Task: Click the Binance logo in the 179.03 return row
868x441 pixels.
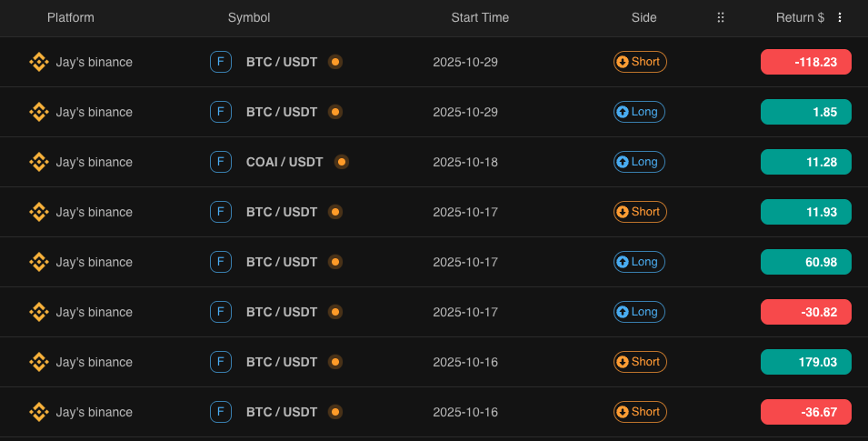Action: click(38, 362)
